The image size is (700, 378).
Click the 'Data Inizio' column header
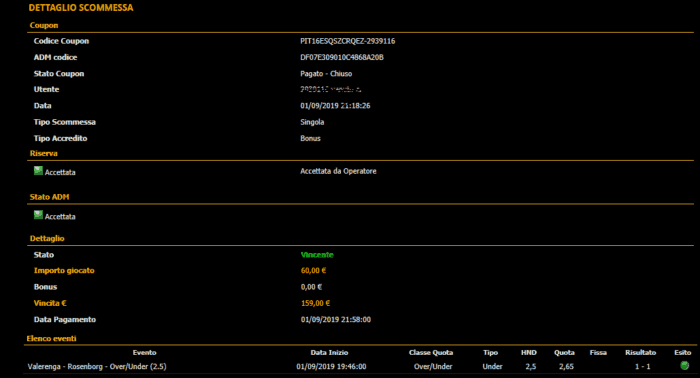point(329,353)
